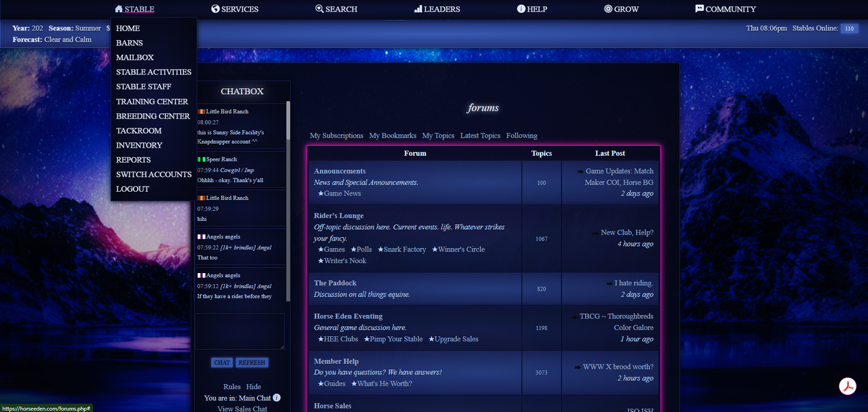
Task: Open Training Center from the menu
Action: pyautogui.click(x=152, y=102)
